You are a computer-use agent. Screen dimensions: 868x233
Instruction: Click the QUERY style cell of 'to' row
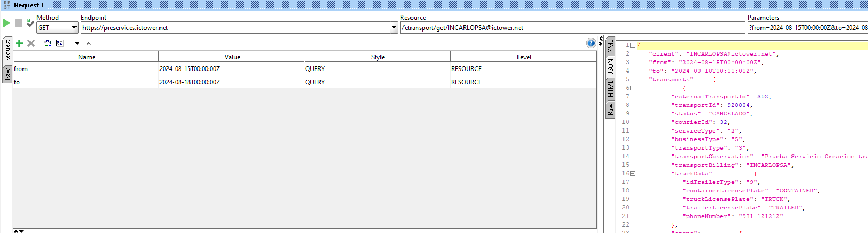point(377,82)
